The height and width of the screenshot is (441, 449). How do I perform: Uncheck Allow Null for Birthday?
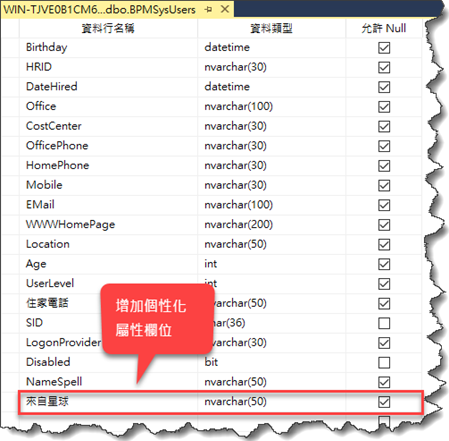pos(384,48)
